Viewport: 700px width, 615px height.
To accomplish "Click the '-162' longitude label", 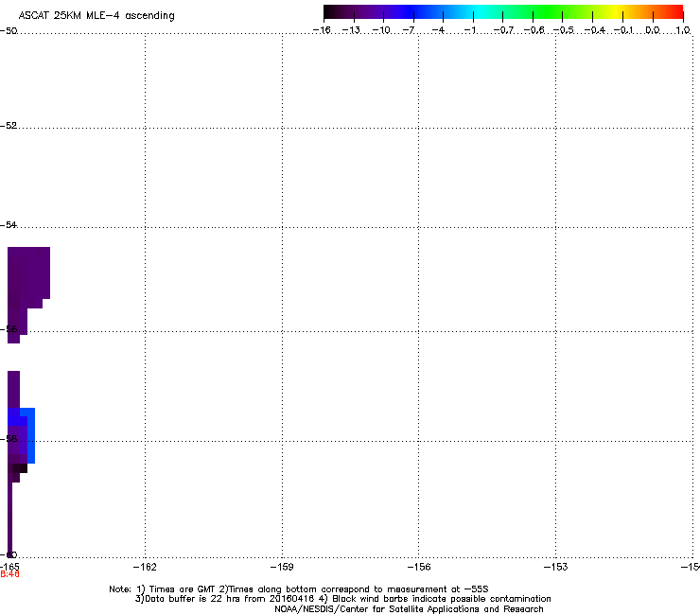I will point(145,567).
